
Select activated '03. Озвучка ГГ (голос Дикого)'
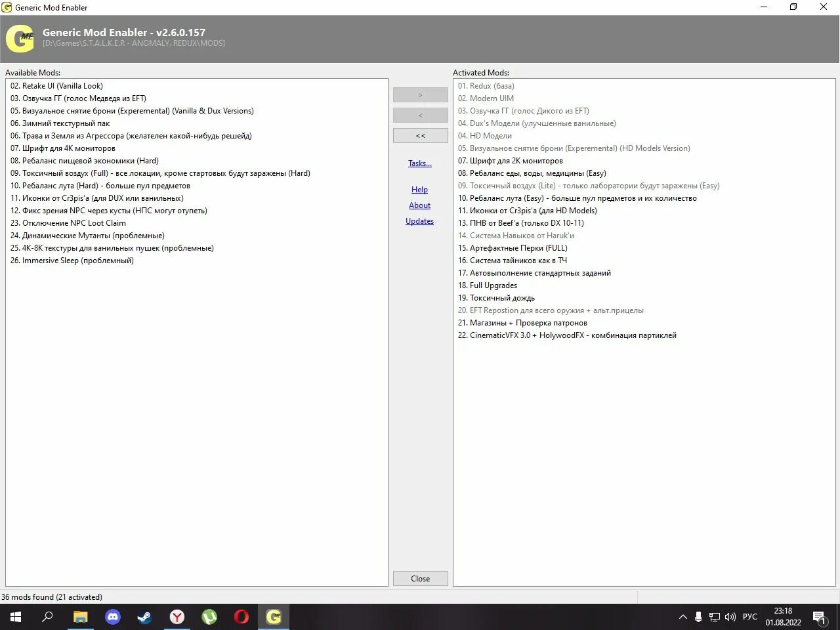(x=524, y=111)
